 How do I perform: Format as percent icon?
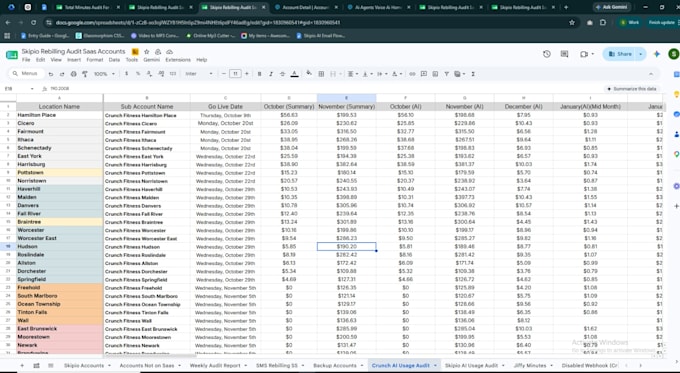point(138,74)
